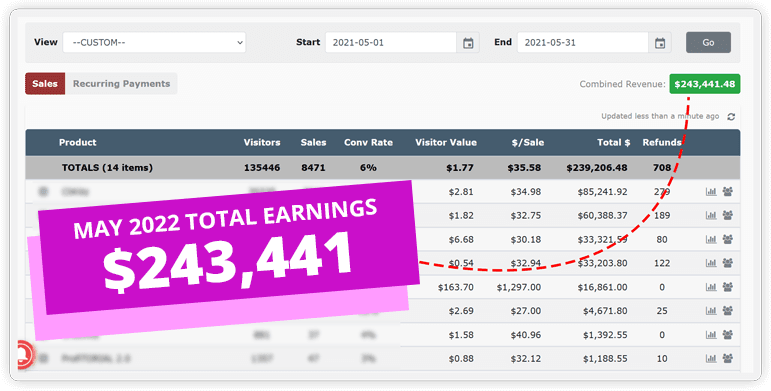Click the $6.68 visitor value cell
This screenshot has width=771, height=391.
[461, 240]
